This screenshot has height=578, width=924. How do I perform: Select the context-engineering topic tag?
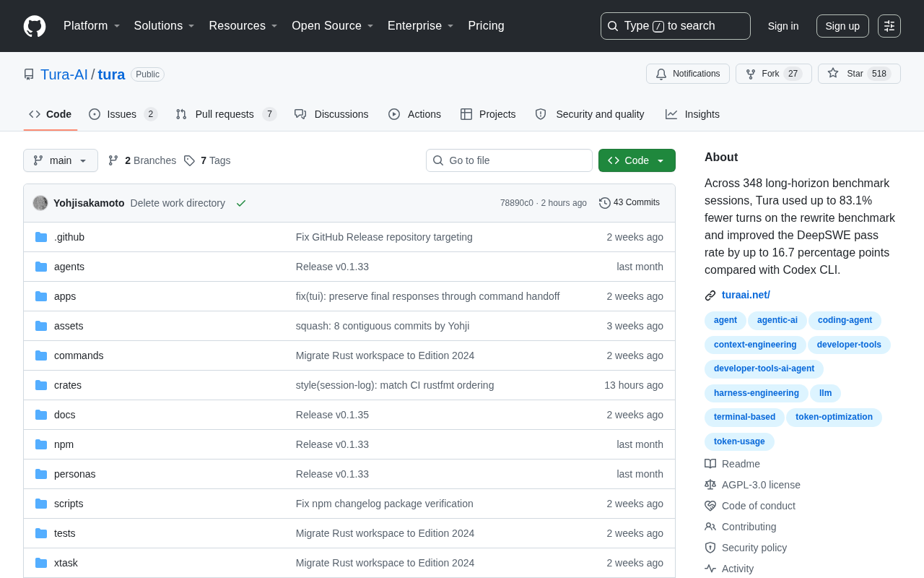pos(755,345)
